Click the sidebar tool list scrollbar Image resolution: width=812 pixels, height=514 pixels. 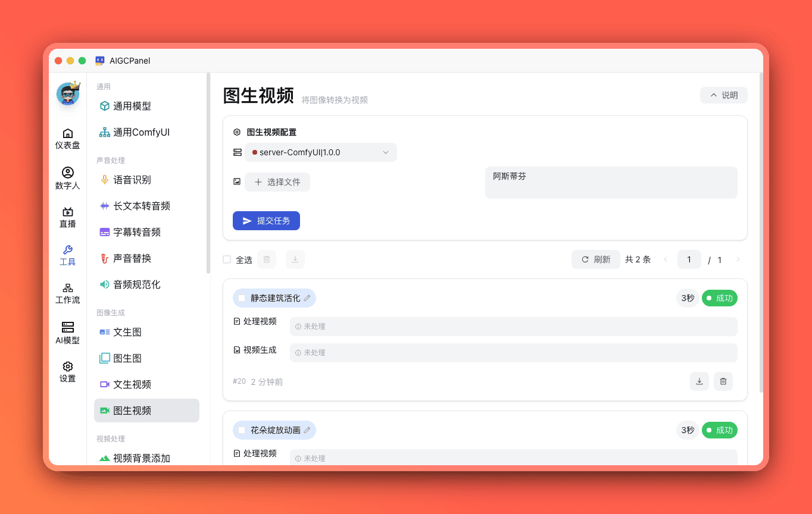pyautogui.click(x=208, y=173)
